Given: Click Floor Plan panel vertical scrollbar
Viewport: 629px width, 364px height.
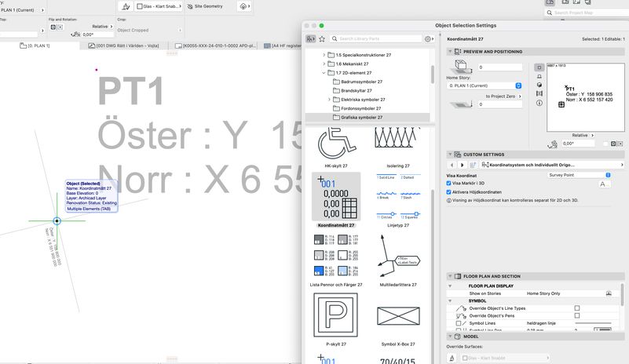Looking at the screenshot, I should (622, 295).
